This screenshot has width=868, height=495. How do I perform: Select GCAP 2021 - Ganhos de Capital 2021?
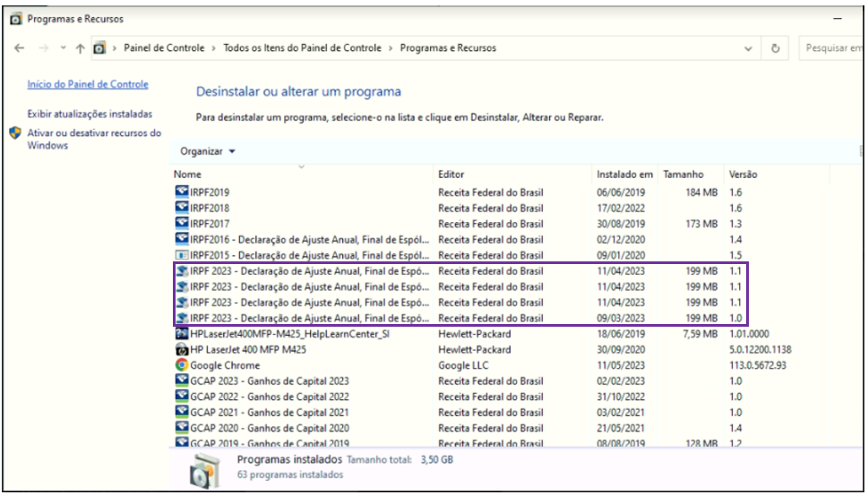270,412
